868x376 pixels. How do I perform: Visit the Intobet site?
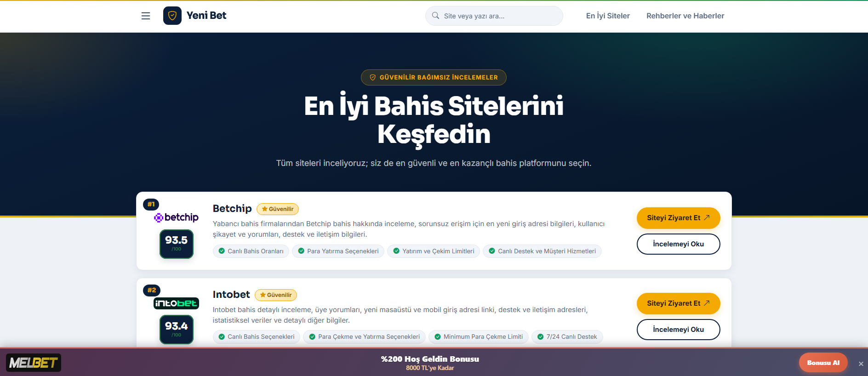(678, 303)
